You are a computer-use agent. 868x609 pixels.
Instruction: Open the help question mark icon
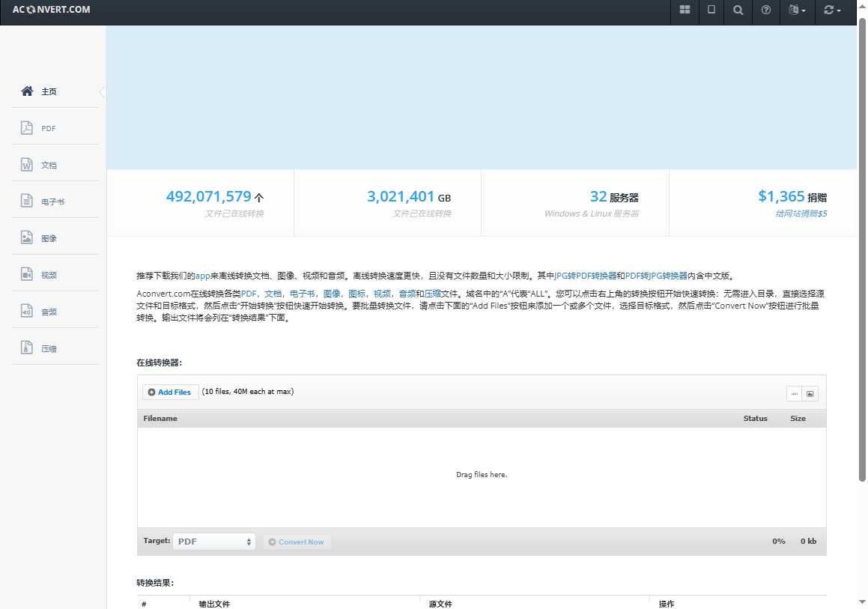(x=766, y=10)
